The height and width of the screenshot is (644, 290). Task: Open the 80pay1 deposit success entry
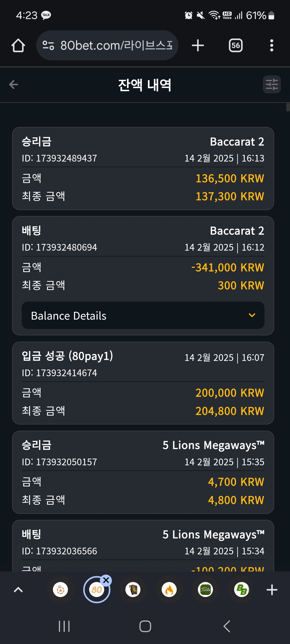point(143,383)
